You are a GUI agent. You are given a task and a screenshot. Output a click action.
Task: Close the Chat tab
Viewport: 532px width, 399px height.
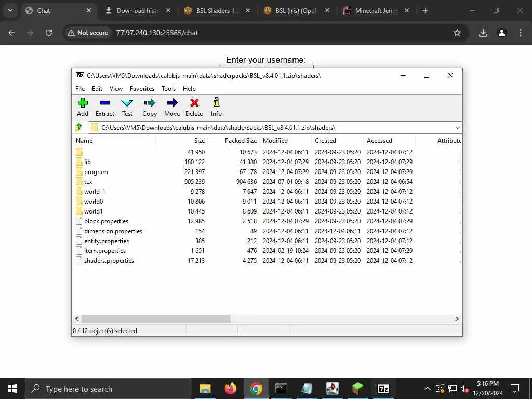(x=89, y=10)
